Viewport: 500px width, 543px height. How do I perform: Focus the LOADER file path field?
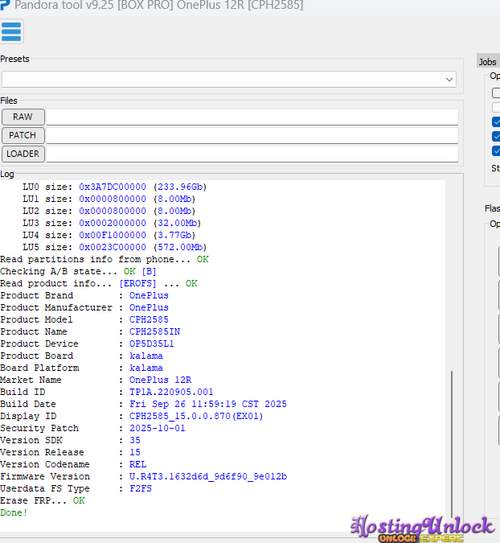pyautogui.click(x=252, y=154)
